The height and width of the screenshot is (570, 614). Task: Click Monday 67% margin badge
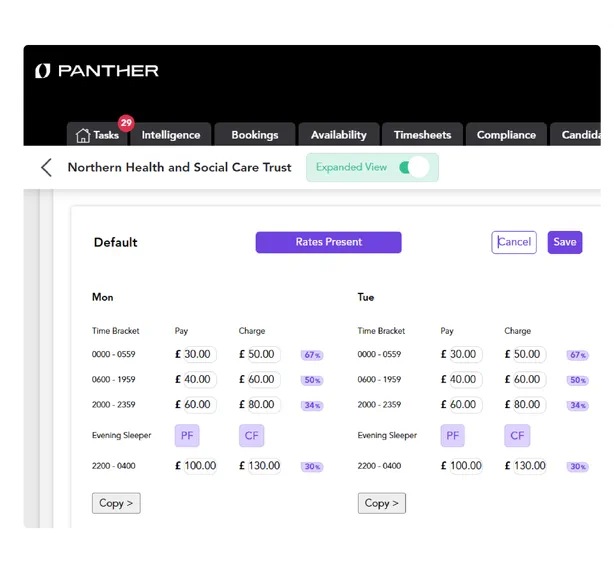[312, 355]
